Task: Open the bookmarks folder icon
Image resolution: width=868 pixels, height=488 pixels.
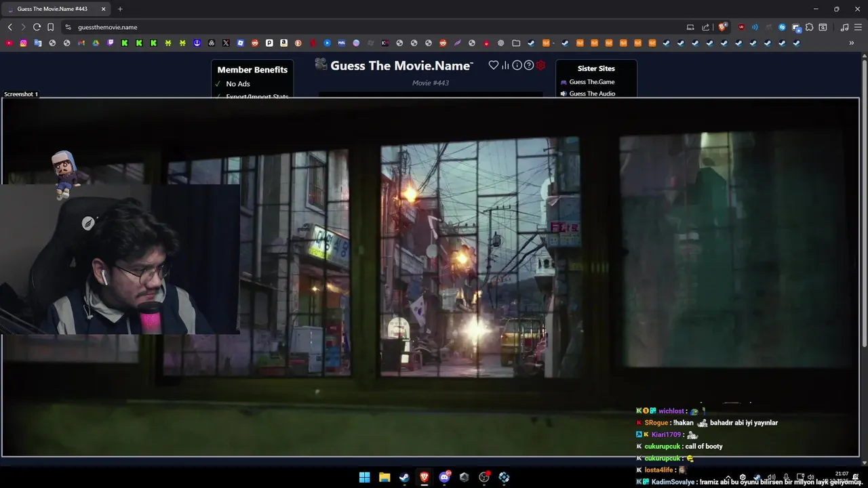Action: (x=516, y=43)
